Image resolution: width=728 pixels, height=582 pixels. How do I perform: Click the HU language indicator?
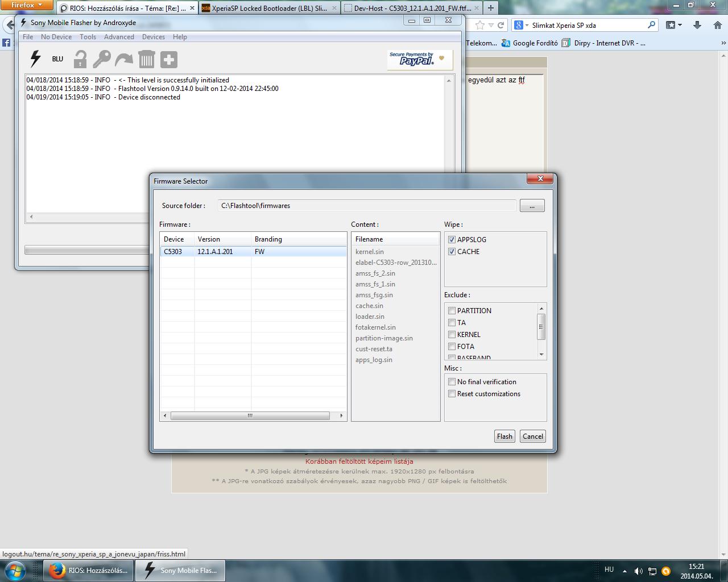609,569
